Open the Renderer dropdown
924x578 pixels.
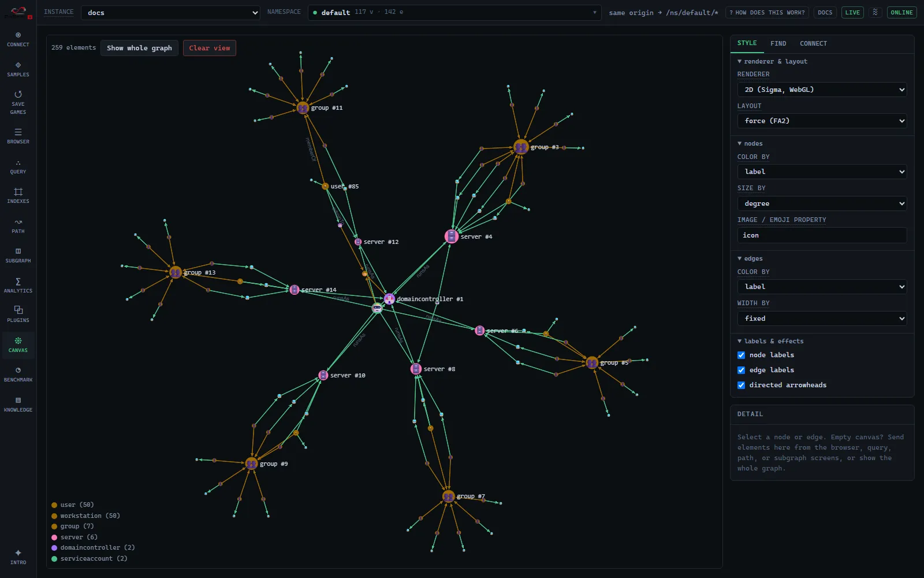[x=822, y=90]
